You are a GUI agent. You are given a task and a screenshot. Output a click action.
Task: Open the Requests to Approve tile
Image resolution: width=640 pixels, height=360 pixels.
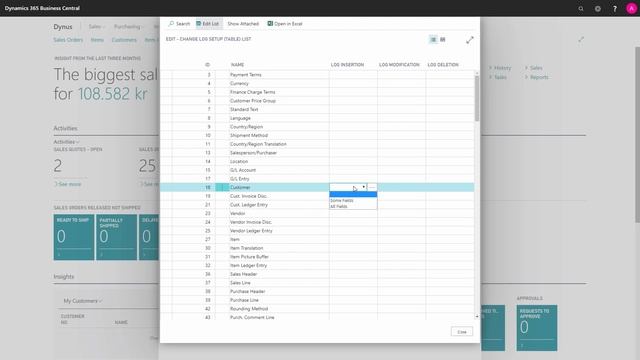(x=536, y=328)
